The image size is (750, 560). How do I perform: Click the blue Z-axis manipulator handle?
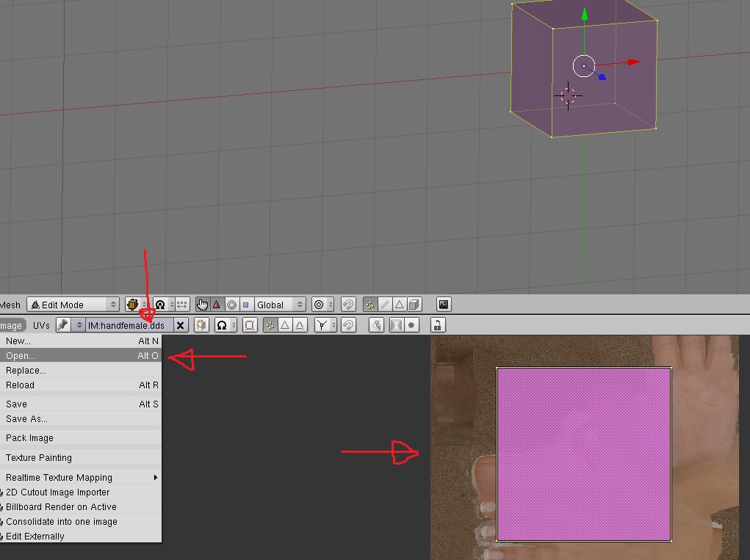click(x=602, y=77)
